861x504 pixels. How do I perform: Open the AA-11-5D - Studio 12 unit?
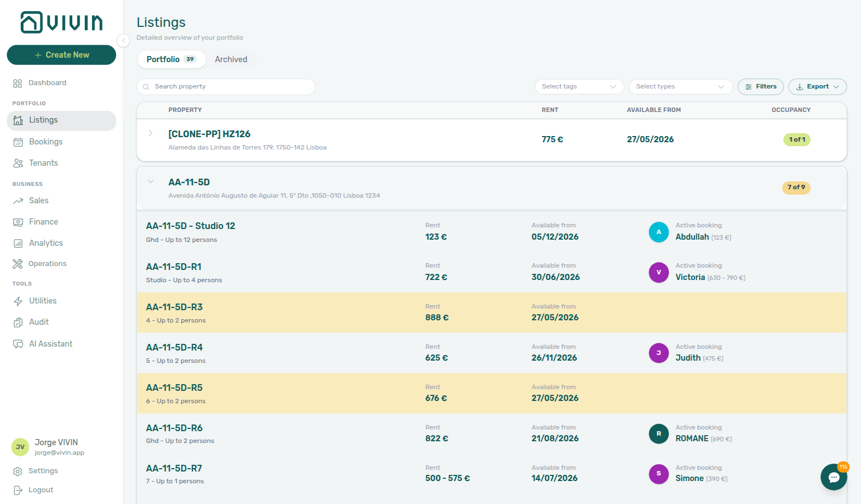click(x=191, y=226)
